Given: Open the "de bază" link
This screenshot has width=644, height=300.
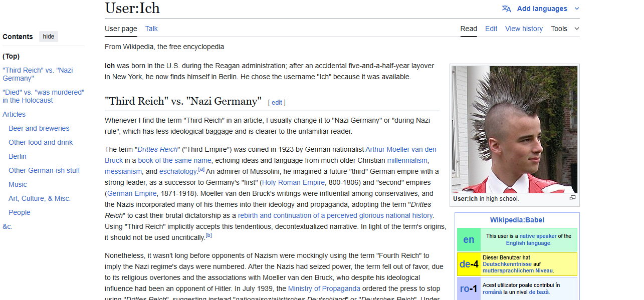Looking at the screenshot, I should [539, 292].
